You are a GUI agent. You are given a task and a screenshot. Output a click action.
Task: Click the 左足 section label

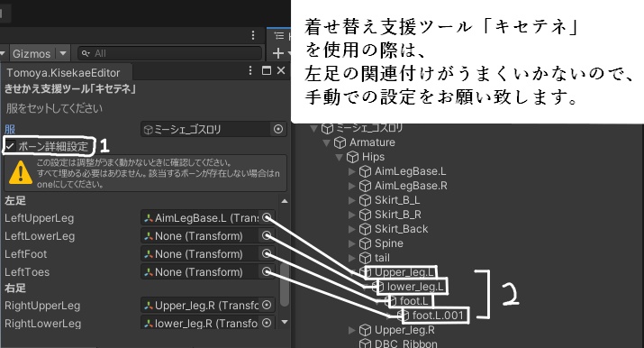15,200
